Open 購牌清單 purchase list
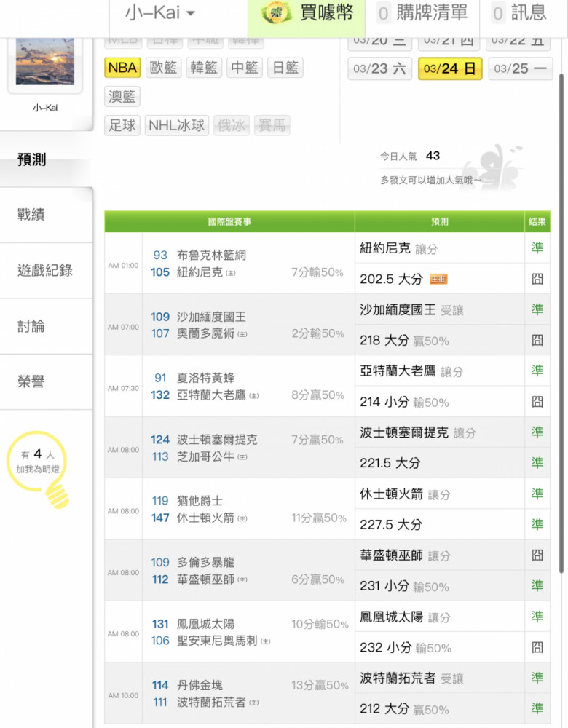This screenshot has height=728, width=568. coord(423,13)
